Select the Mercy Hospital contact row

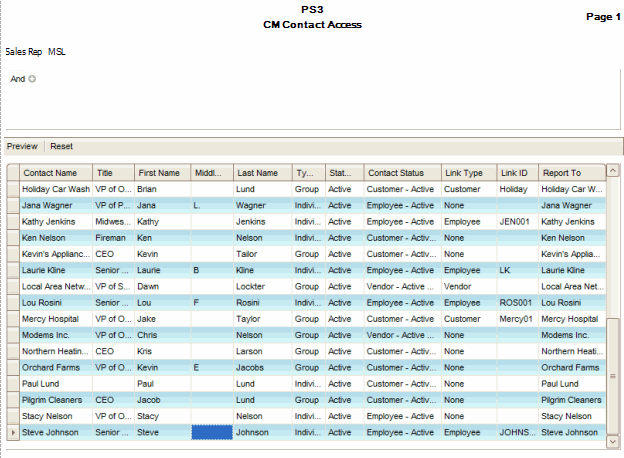[56, 319]
